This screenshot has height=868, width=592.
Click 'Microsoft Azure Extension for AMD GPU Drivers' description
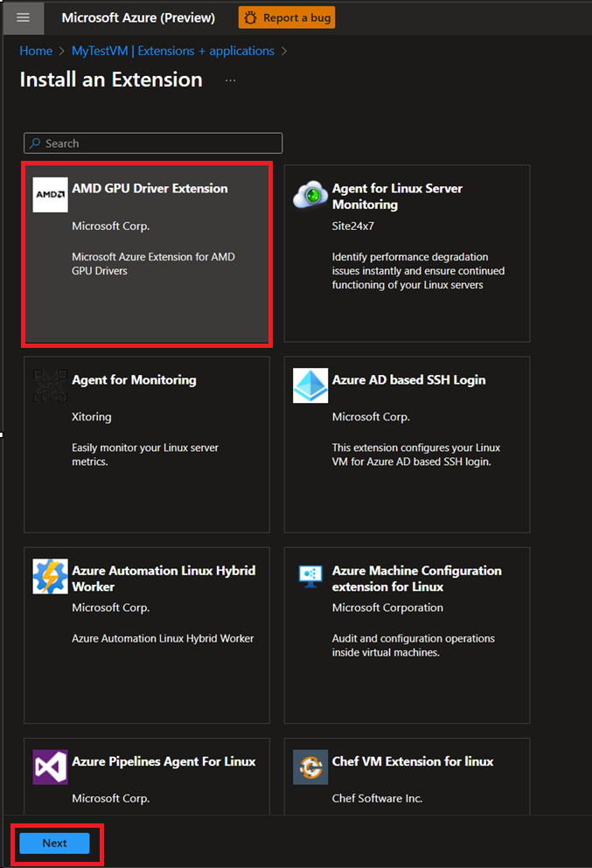click(153, 263)
